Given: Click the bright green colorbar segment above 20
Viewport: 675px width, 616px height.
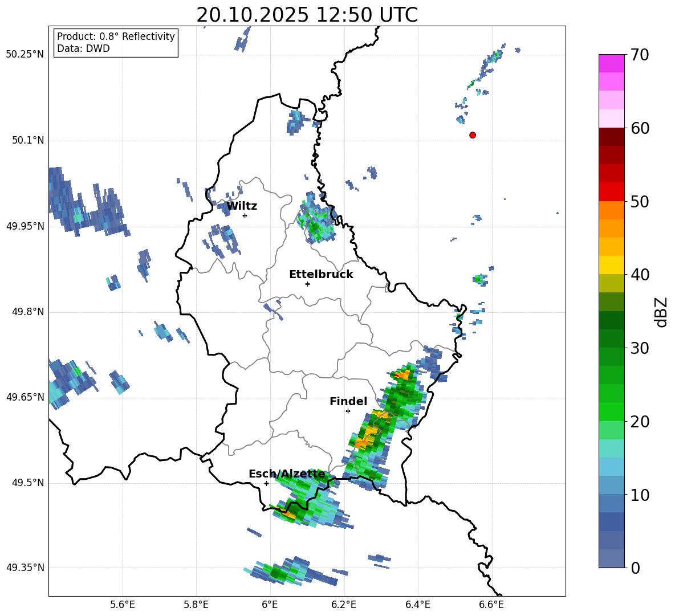Looking at the screenshot, I should point(611,411).
